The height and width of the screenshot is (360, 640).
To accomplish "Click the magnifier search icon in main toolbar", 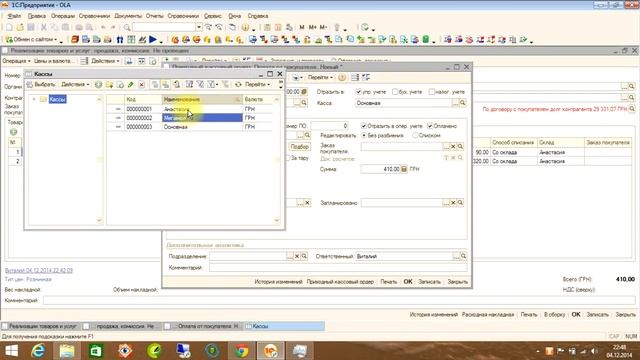I will (127, 27).
